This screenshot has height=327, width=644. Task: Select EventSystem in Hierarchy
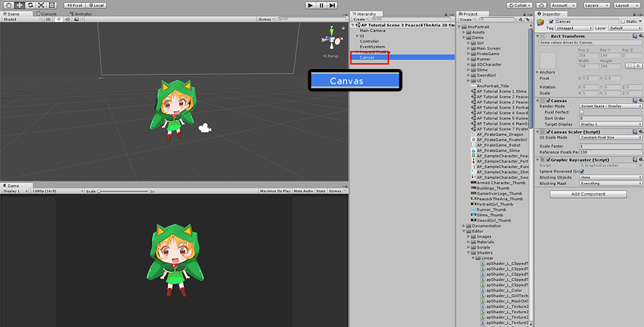tap(372, 46)
